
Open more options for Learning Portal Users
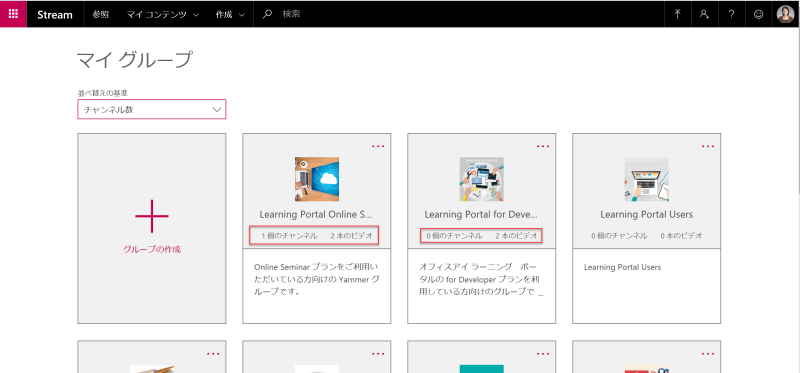708,146
